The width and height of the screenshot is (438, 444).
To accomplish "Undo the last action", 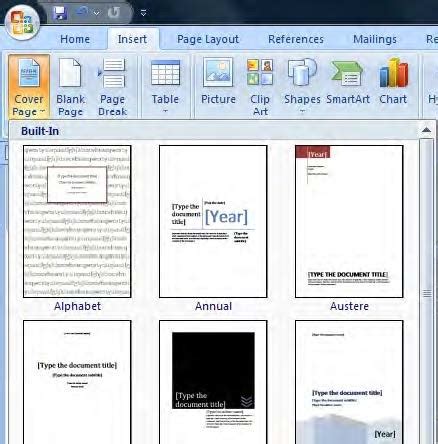I will pos(82,12).
